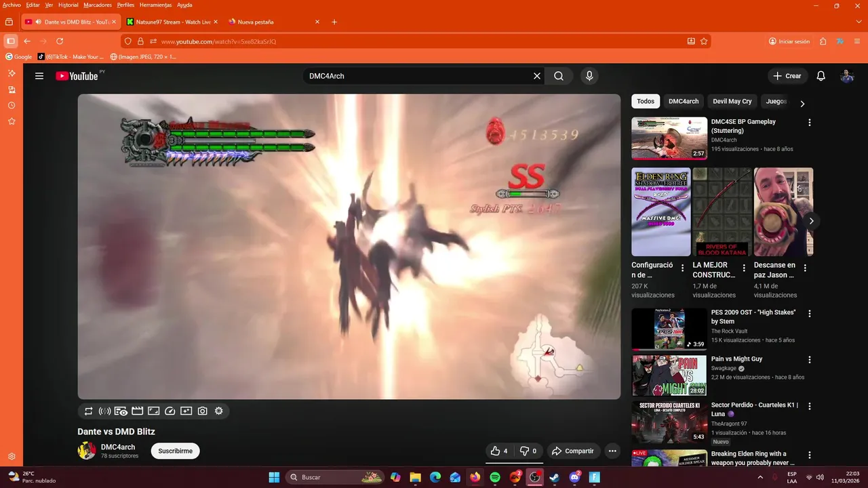Click the volume boost icon in the player toolbar
The height and width of the screenshot is (488, 868).
(x=104, y=411)
